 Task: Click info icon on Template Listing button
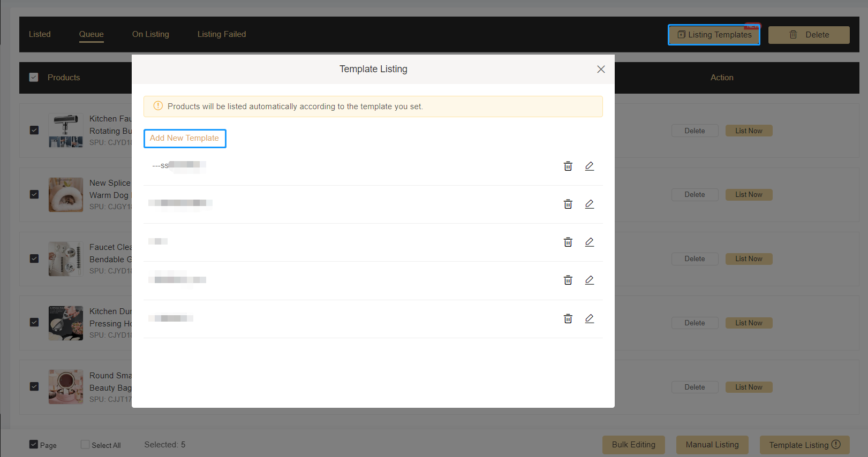[x=836, y=445]
